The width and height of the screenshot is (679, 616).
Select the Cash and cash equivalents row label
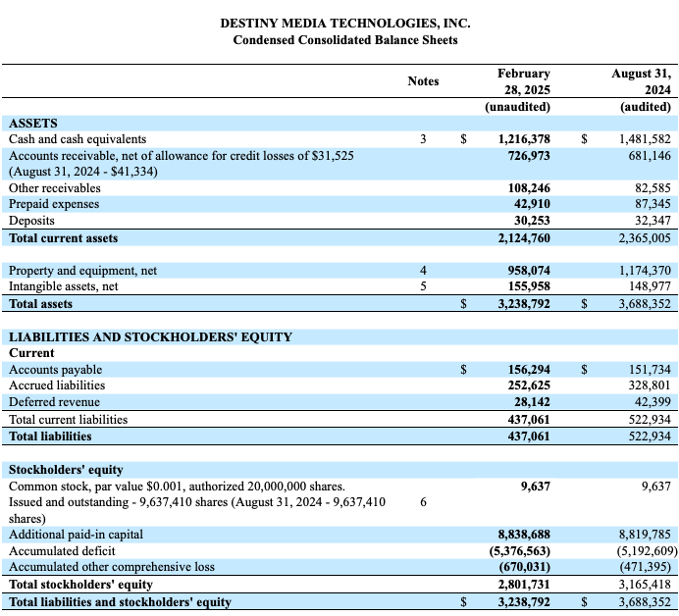pos(78,139)
